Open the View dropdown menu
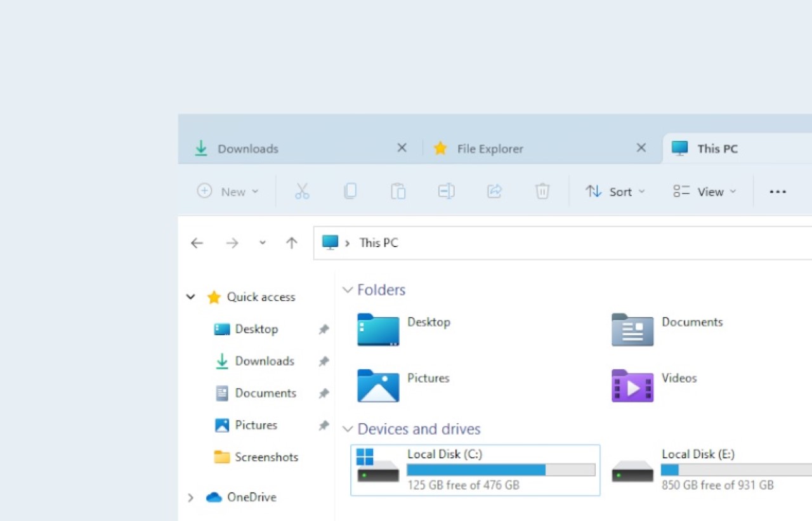This screenshot has width=812, height=521. (x=705, y=191)
